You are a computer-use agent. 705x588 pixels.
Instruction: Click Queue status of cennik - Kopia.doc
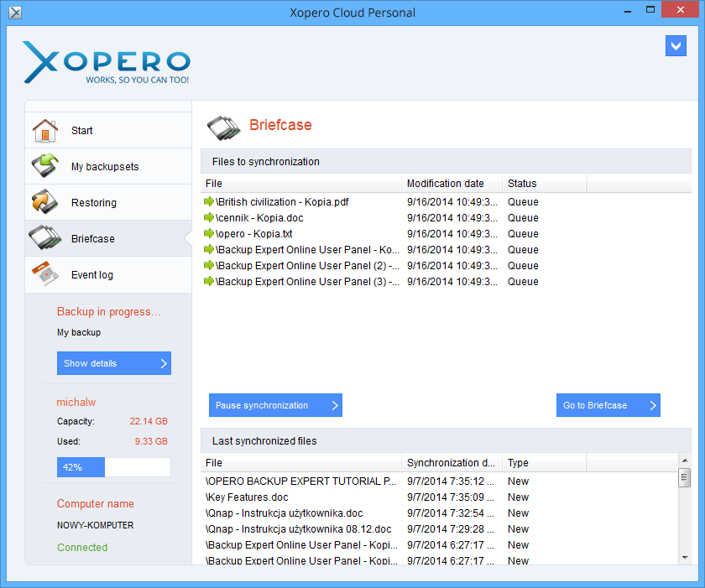click(x=523, y=218)
